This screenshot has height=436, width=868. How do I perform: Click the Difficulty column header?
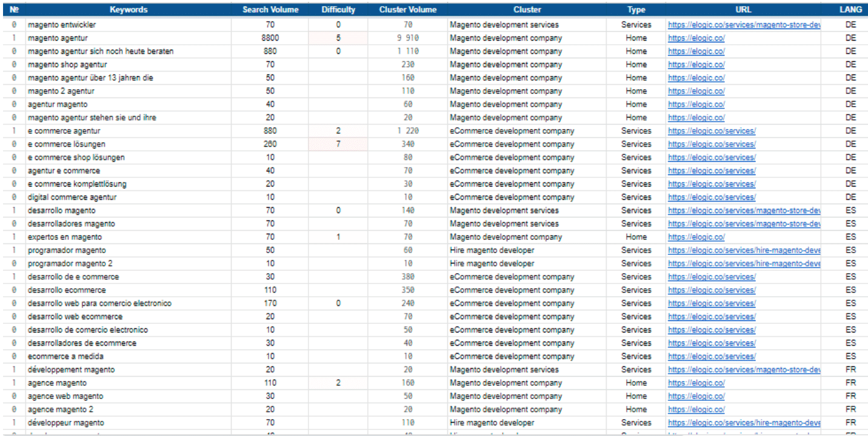(x=338, y=10)
